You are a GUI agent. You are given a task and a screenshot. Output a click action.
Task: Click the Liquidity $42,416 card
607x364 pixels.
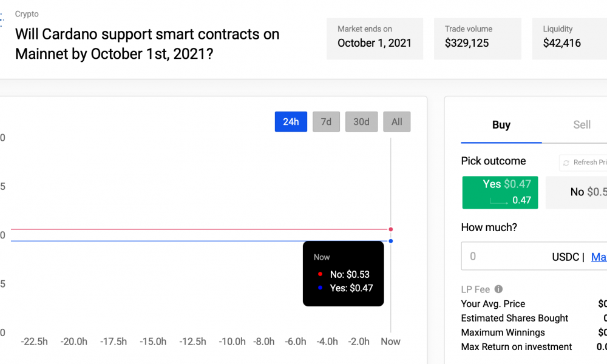coord(569,39)
